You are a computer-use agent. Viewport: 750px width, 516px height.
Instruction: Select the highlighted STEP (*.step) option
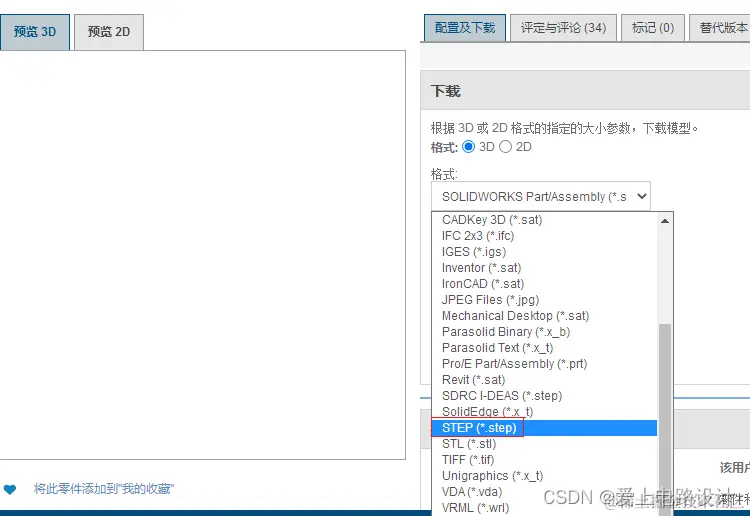click(544, 428)
